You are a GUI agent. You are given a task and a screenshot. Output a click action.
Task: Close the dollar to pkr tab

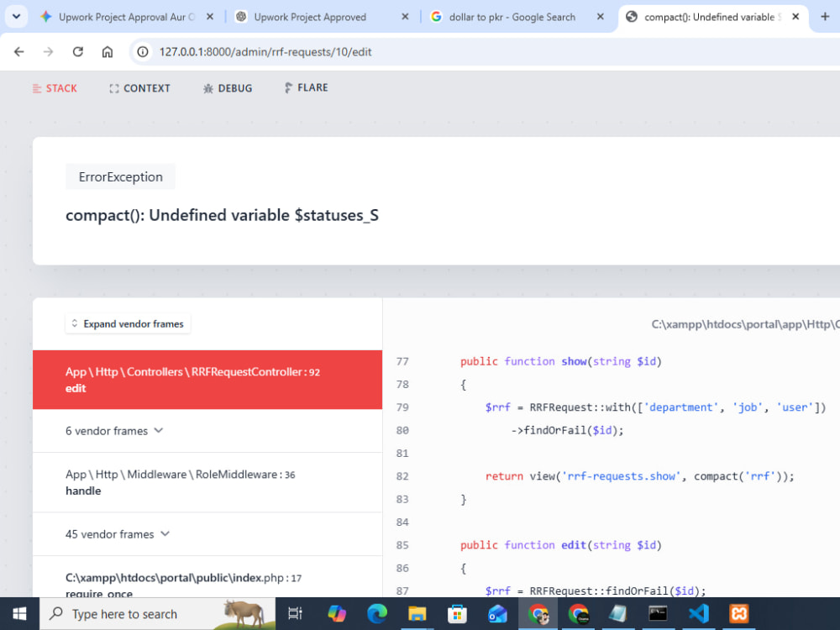coord(601,17)
